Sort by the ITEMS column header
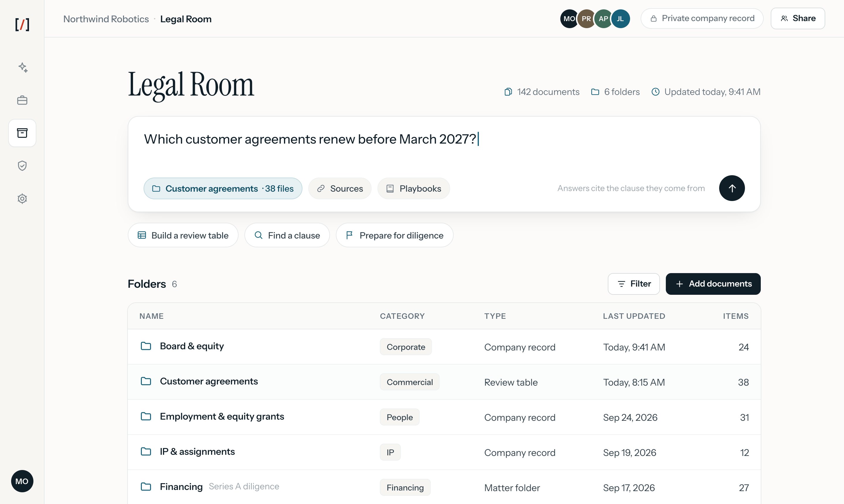This screenshot has height=504, width=844. pyautogui.click(x=736, y=316)
